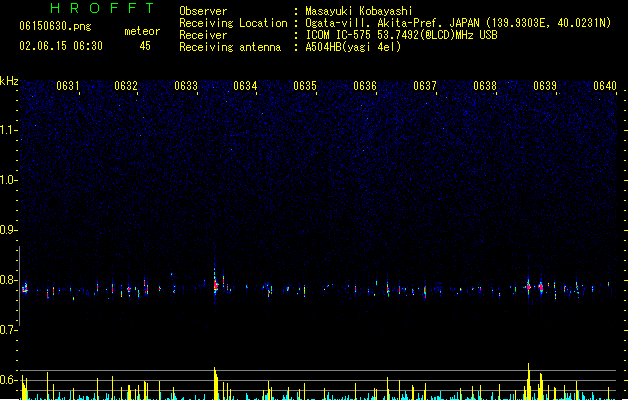Click the 0640 time marker
Screen dimensions: 629x400
coord(605,86)
